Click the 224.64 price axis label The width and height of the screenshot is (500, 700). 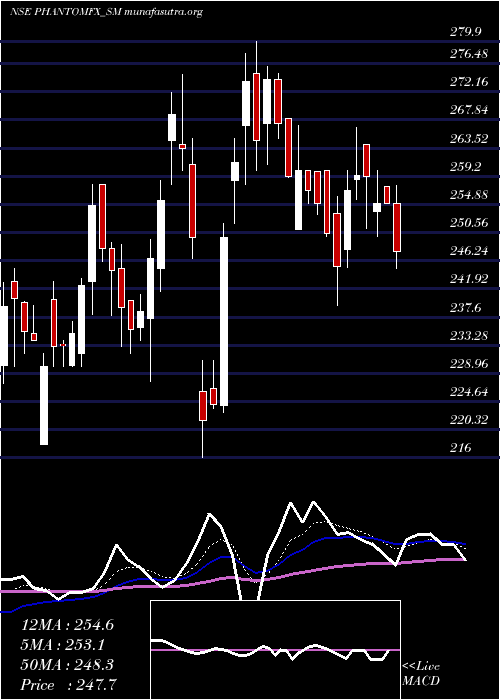click(x=470, y=392)
